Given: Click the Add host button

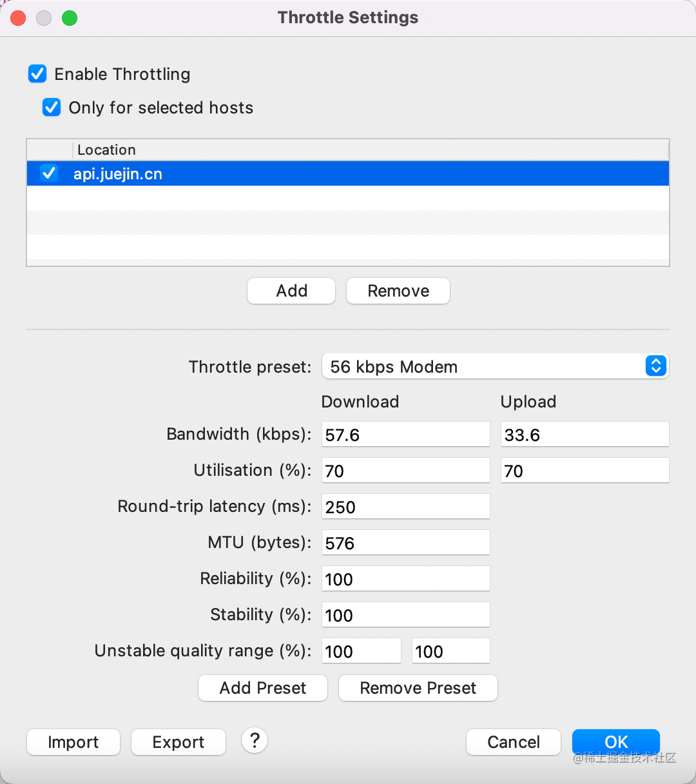Looking at the screenshot, I should pos(291,291).
